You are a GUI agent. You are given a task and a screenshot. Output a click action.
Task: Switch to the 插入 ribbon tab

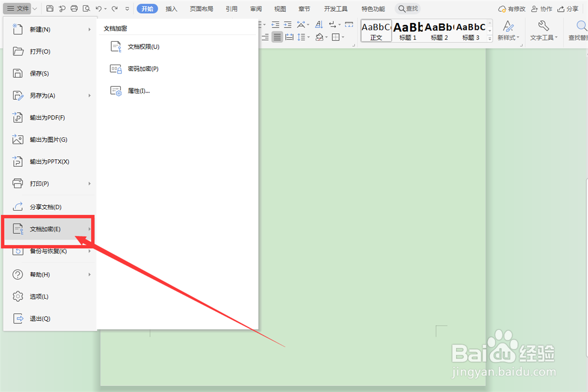click(x=171, y=9)
